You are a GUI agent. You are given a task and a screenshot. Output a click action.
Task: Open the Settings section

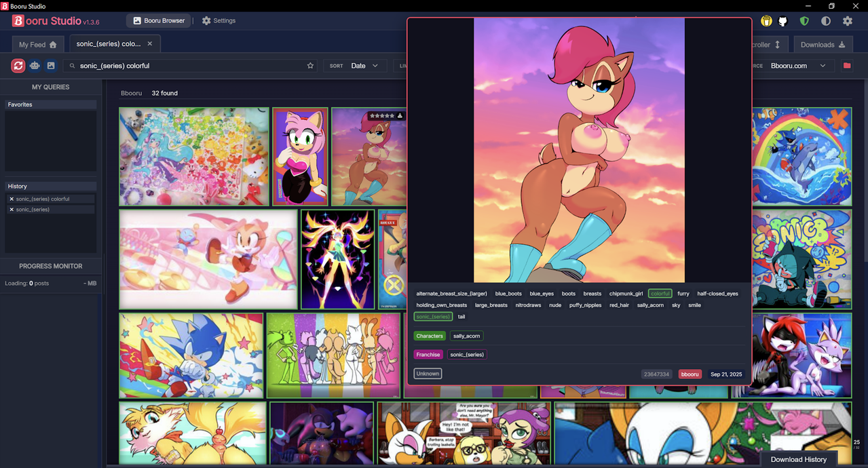(x=219, y=20)
